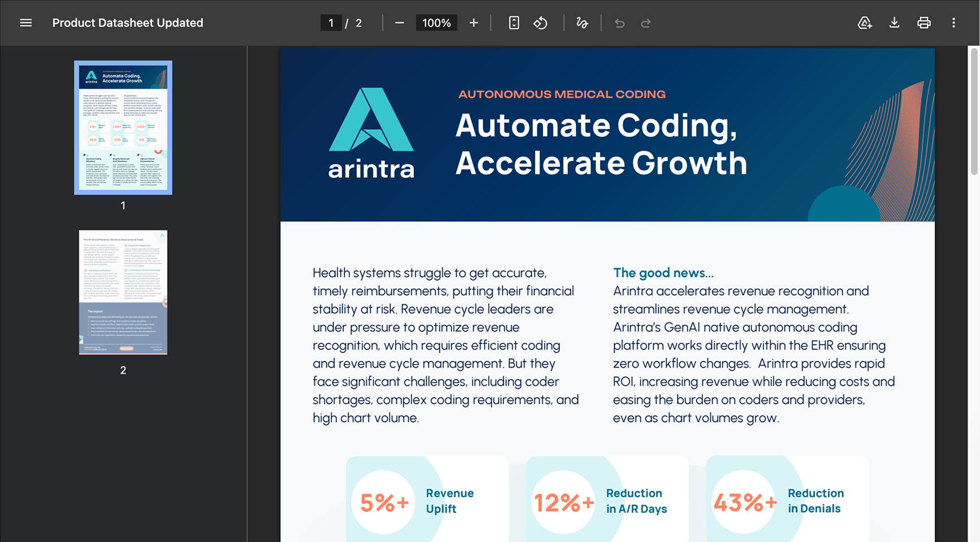Print the document

point(924,23)
